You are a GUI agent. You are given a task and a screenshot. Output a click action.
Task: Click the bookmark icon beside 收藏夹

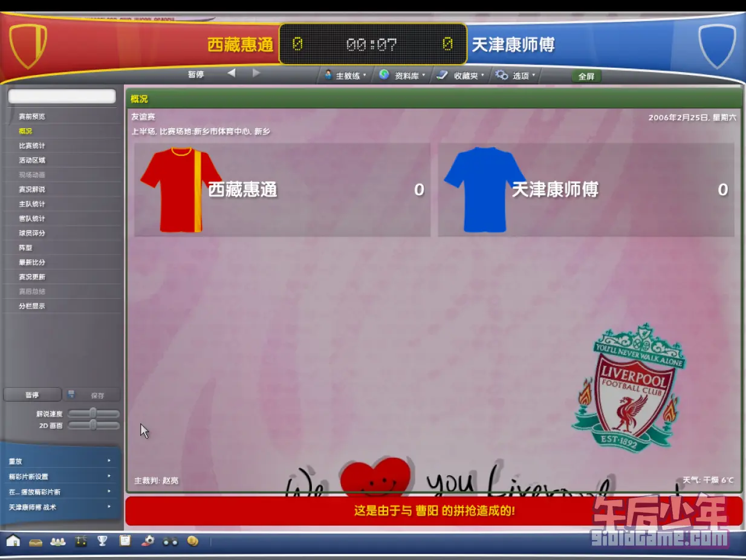[x=443, y=75]
